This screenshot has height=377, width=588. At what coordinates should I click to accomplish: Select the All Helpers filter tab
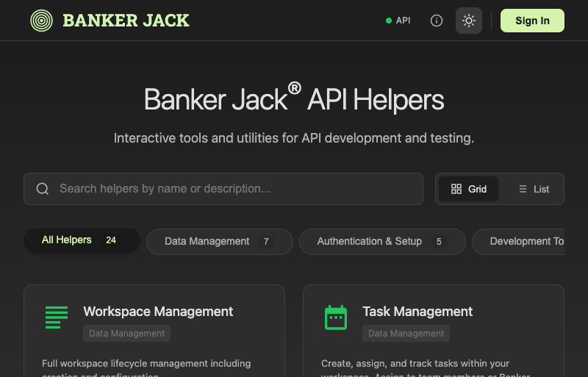pyautogui.click(x=81, y=240)
